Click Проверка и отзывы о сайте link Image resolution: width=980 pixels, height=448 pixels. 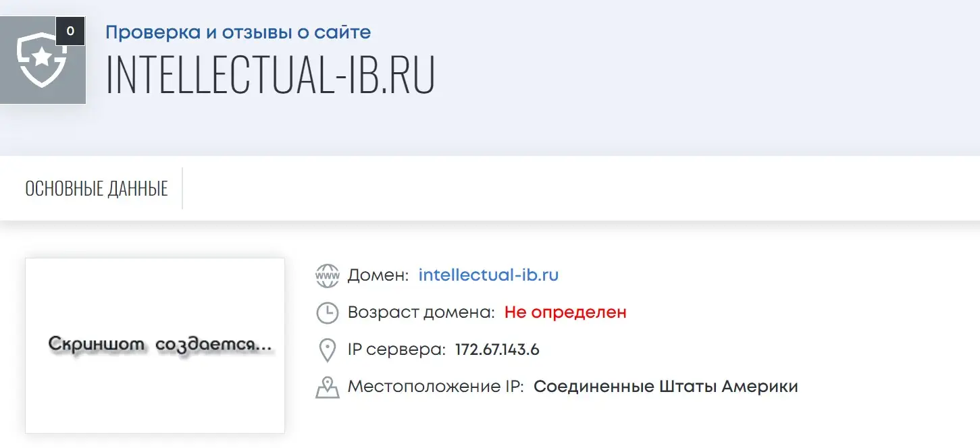click(238, 32)
